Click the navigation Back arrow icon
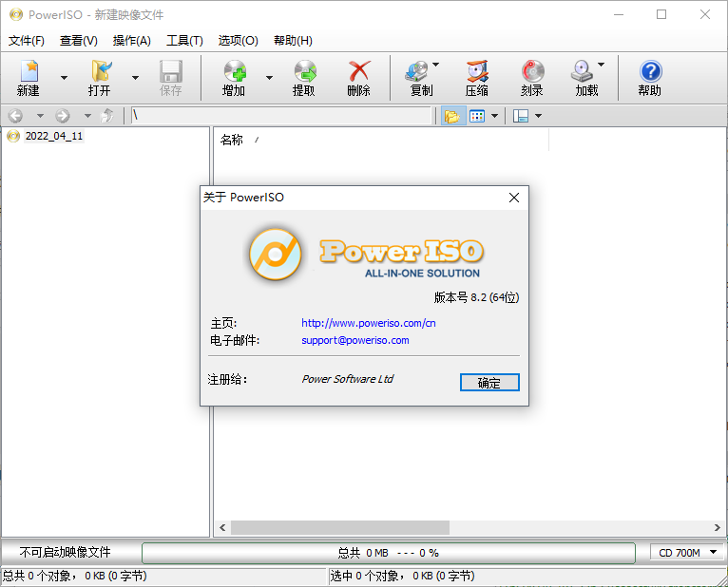 pos(15,116)
